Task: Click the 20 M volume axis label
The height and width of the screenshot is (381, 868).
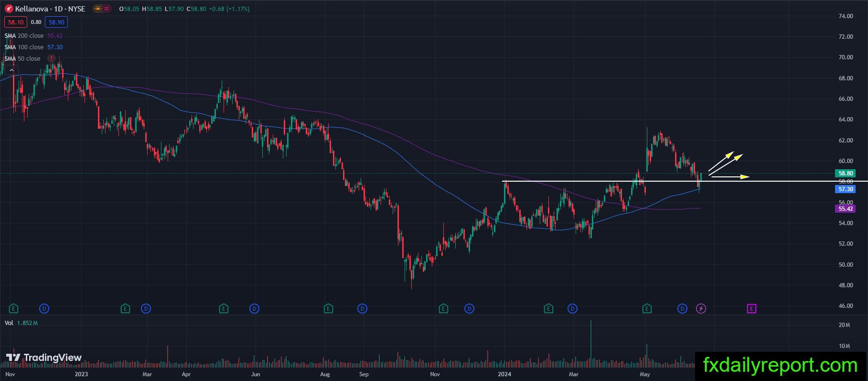Action: pyautogui.click(x=844, y=325)
